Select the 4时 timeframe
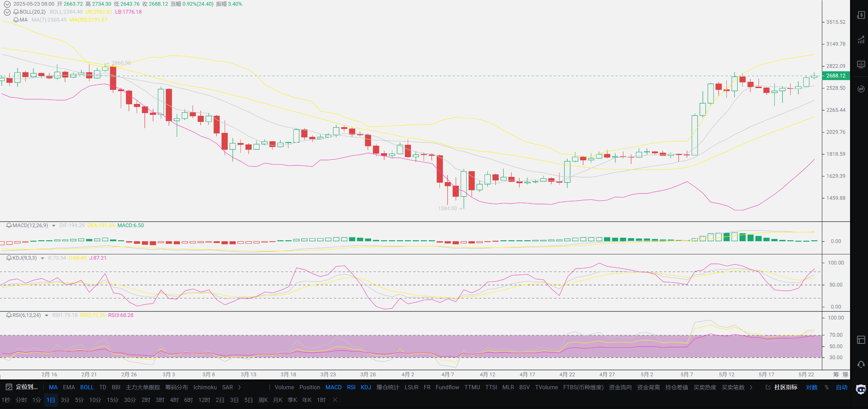 point(174,400)
